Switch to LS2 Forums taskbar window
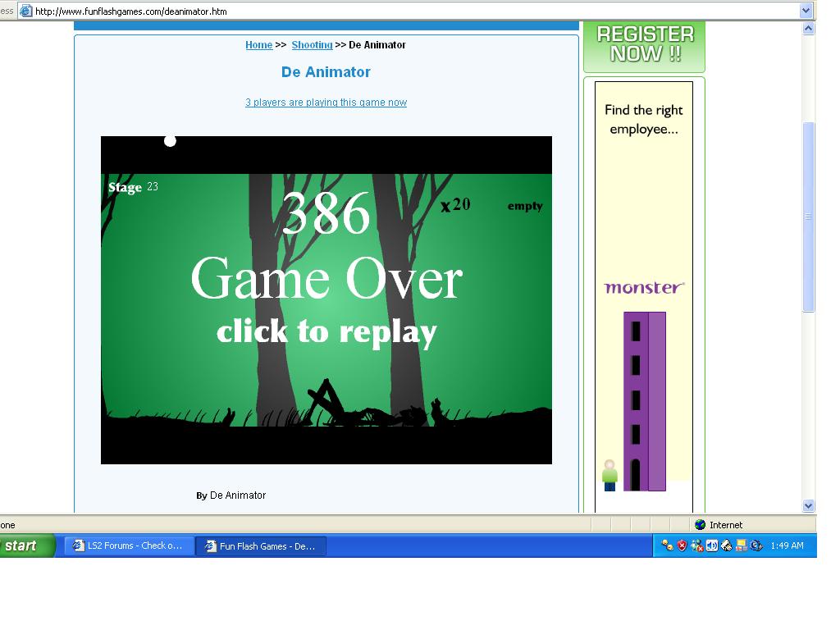Image resolution: width=840 pixels, height=630 pixels. pyautogui.click(x=129, y=546)
